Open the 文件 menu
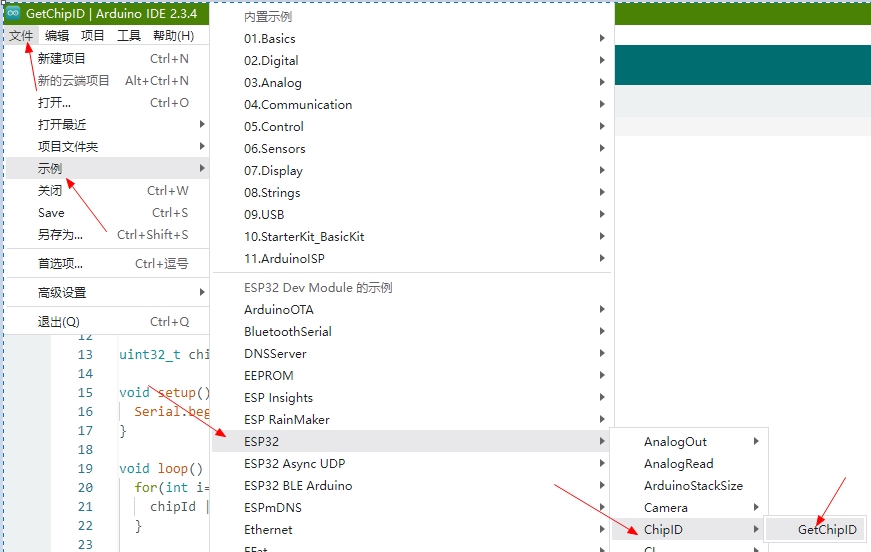 (21, 36)
